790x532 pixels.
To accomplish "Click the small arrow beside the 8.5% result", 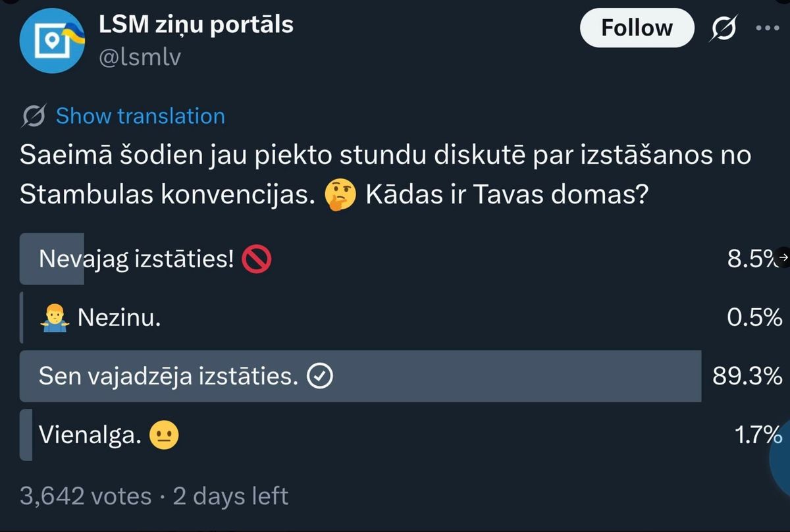I will pyautogui.click(x=784, y=257).
